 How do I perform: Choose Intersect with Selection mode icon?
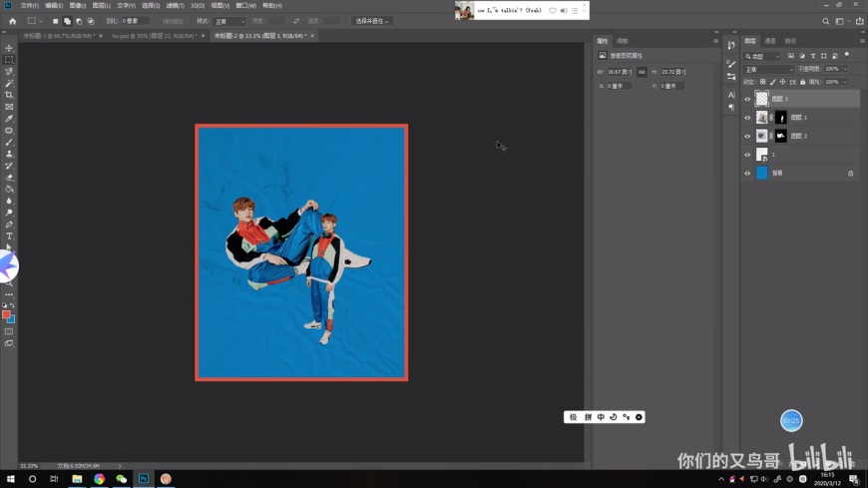(91, 21)
